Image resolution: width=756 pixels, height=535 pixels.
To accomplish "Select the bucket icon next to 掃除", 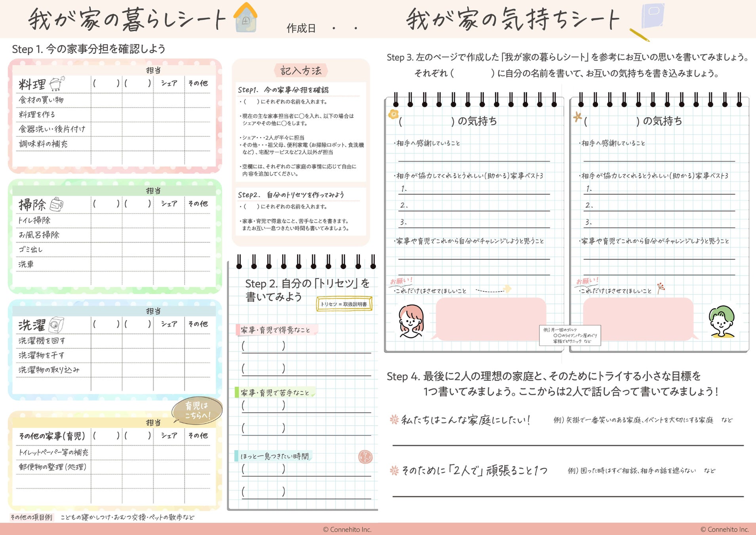I will pos(57,204).
